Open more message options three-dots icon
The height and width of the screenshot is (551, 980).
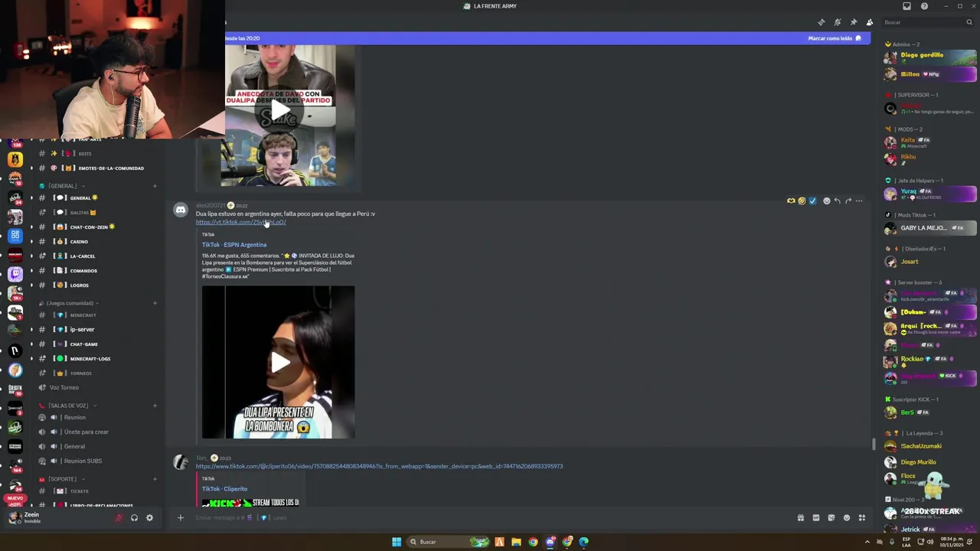coord(859,201)
